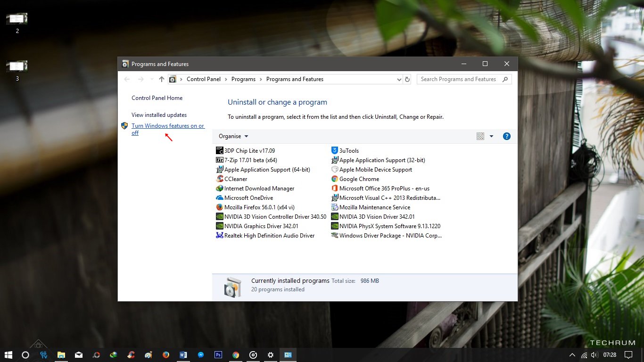Select Internet Download Manager entry

[x=255, y=189]
